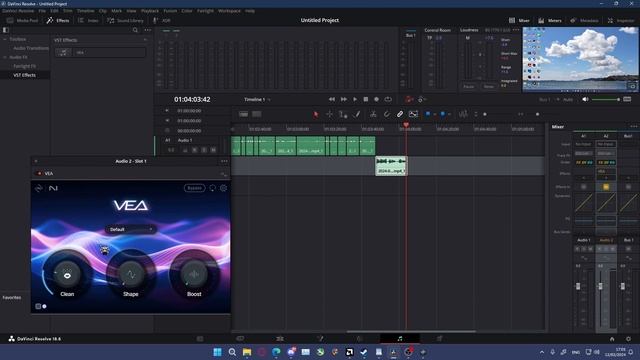The image size is (640, 360).
Task: Toggle the snapping magnet icon
Action: (386, 114)
